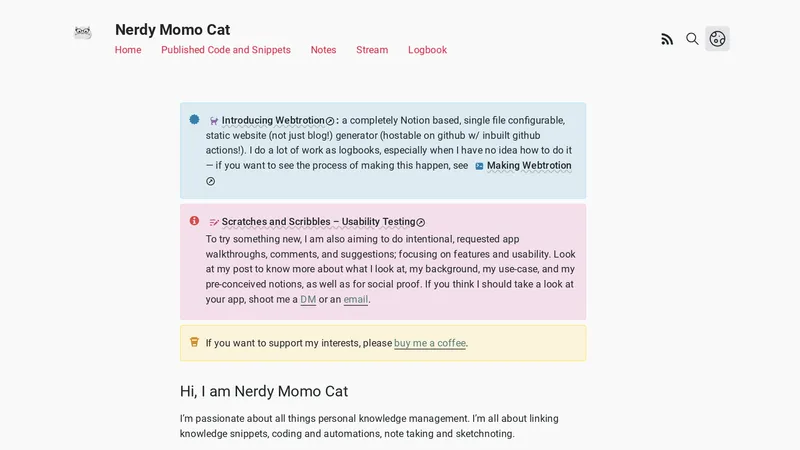This screenshot has width=800, height=450.
Task: Click the cat logo avatar
Action: tap(83, 32)
